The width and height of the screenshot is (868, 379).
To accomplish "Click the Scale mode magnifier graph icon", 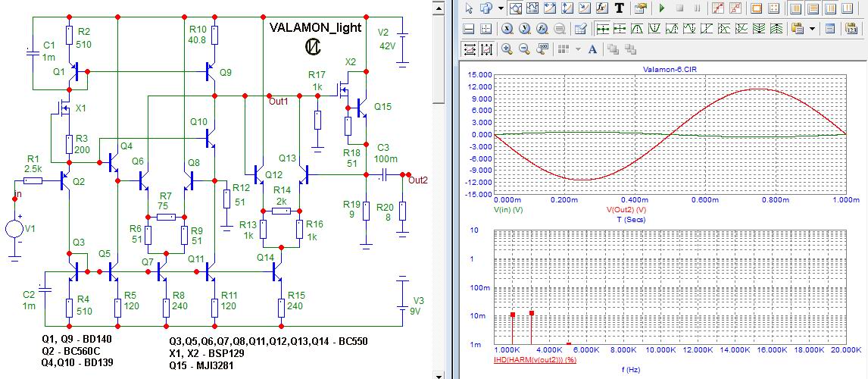I will click(x=516, y=8).
